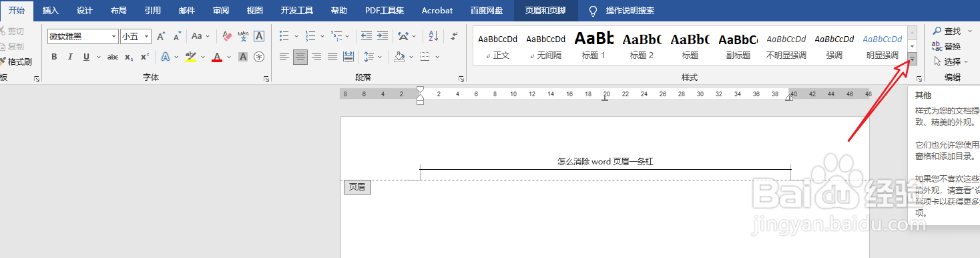The height and width of the screenshot is (258, 980).
Task: Click the 查找 (Find) button
Action: (x=947, y=31)
